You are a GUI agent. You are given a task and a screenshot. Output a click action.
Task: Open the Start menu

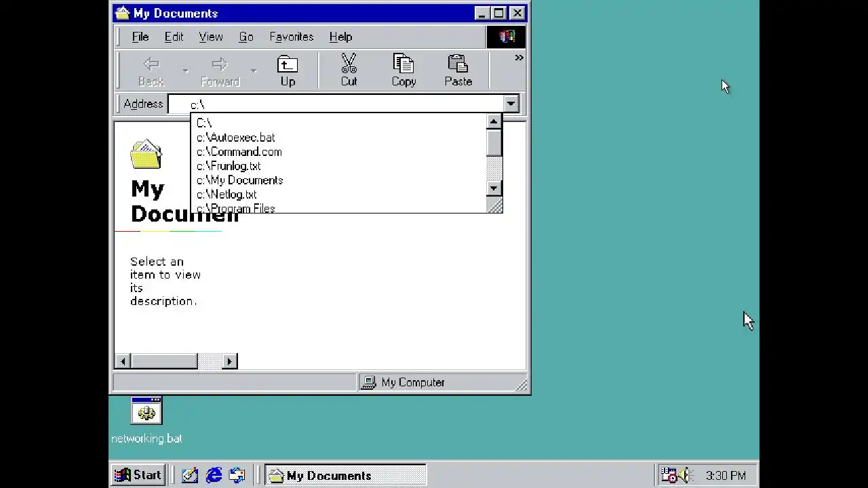click(138, 475)
